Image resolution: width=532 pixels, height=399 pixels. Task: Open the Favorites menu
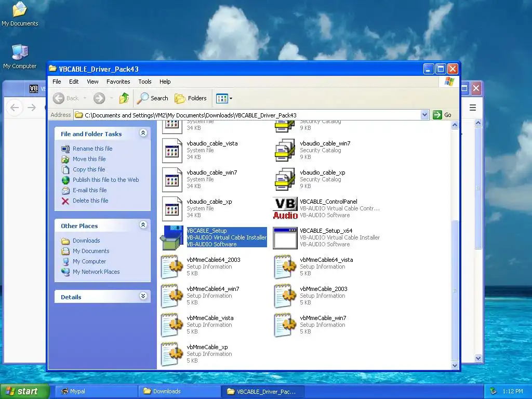click(x=118, y=82)
